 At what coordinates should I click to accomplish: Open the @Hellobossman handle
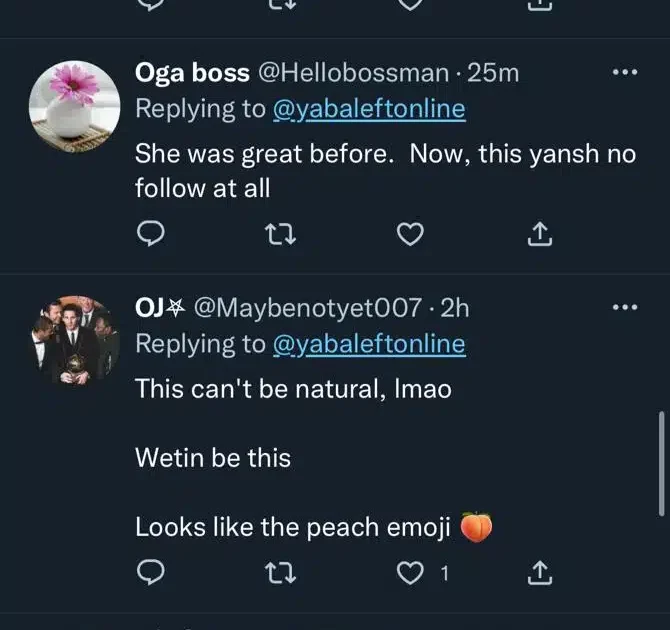point(354,73)
